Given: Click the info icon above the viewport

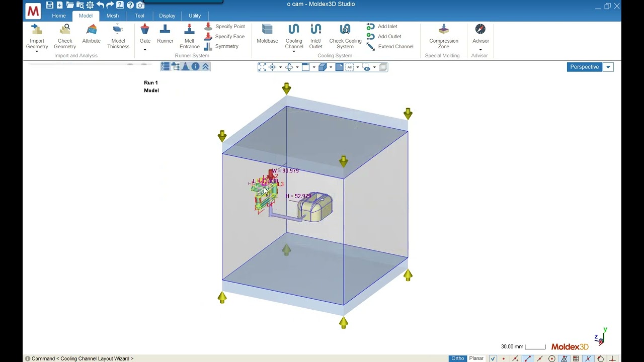Looking at the screenshot, I should coord(196,66).
